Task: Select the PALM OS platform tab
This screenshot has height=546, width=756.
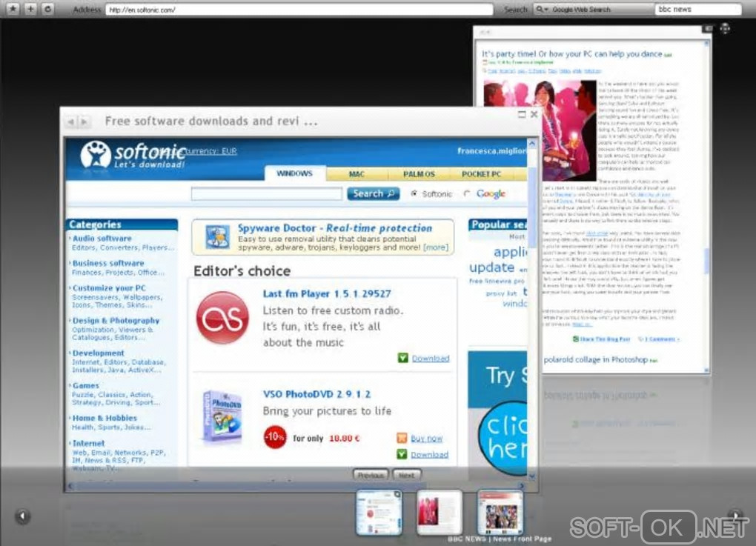Action: 419,174
